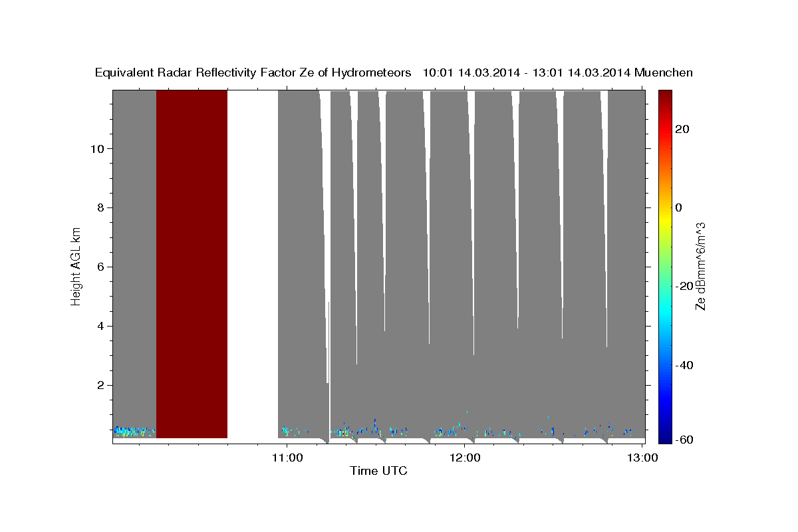Click the yellow zone of the colorbar

click(665, 219)
